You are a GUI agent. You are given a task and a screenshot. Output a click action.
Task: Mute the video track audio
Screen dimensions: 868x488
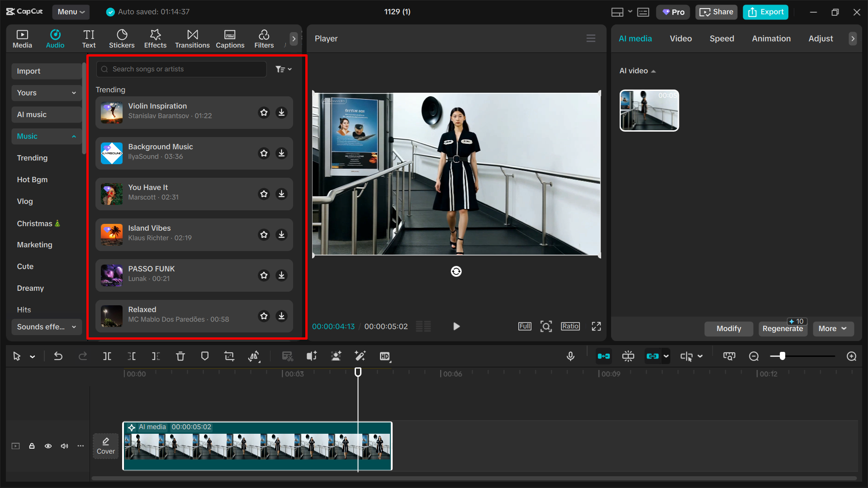64,446
